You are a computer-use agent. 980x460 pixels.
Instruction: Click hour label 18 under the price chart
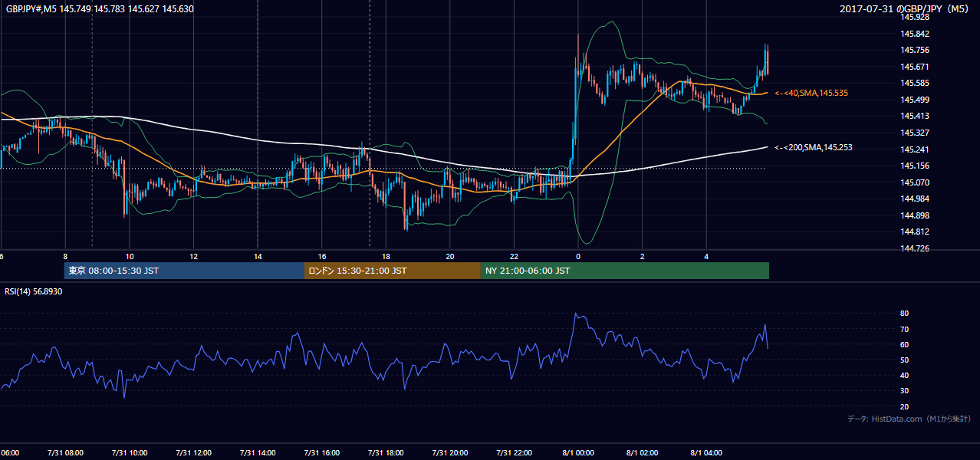click(x=386, y=257)
